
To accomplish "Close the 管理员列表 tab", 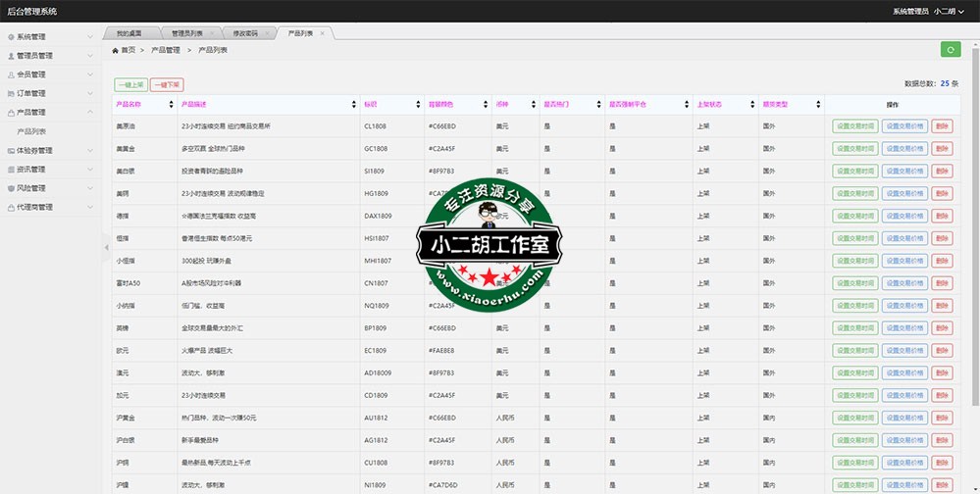I will 211,33.
